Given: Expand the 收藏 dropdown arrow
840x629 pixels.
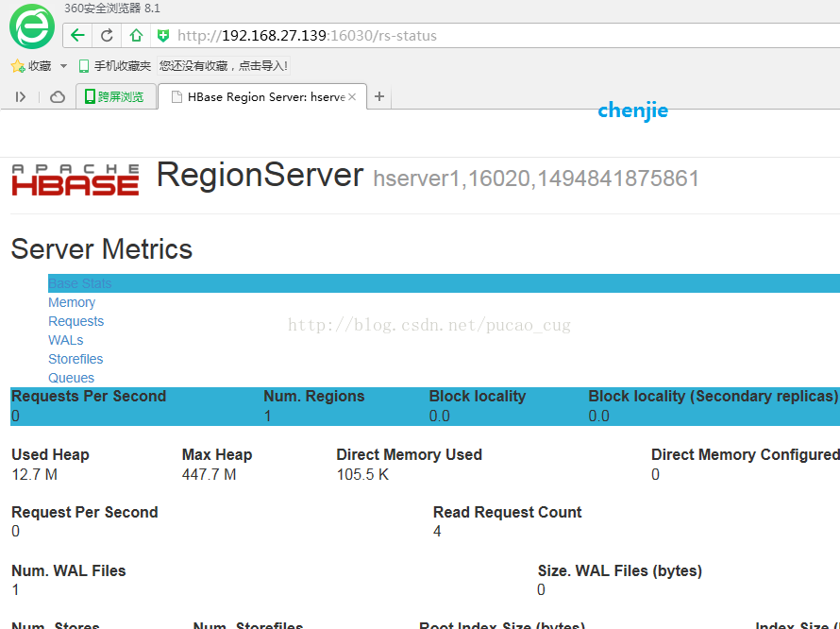Looking at the screenshot, I should point(63,66).
